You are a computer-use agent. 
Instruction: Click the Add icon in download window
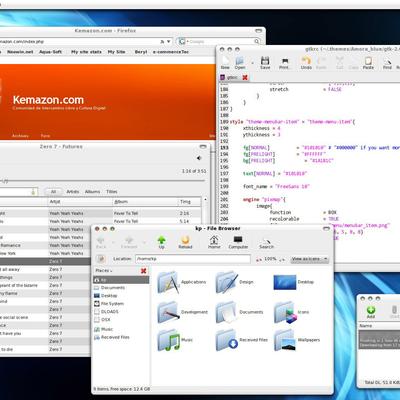[x=371, y=312]
